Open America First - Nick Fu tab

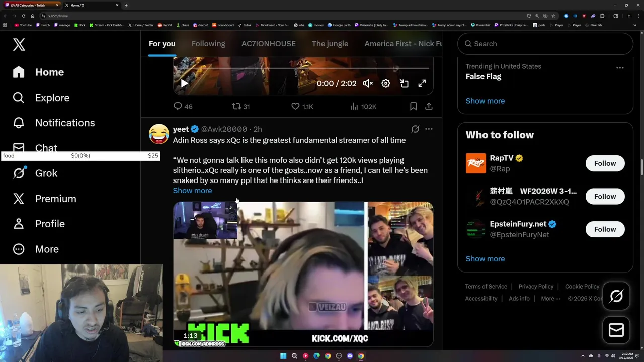403,44
